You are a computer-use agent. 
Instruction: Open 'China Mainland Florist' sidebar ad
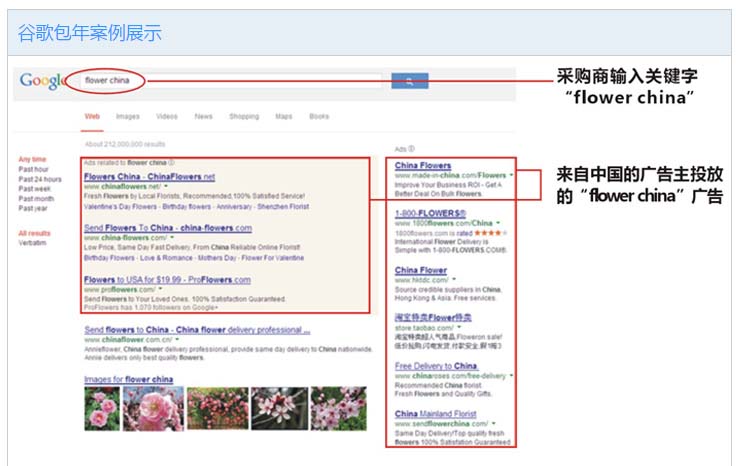click(x=436, y=414)
